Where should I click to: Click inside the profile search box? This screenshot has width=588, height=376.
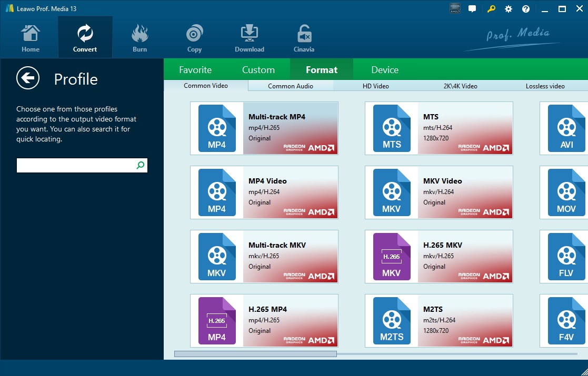[x=74, y=165]
